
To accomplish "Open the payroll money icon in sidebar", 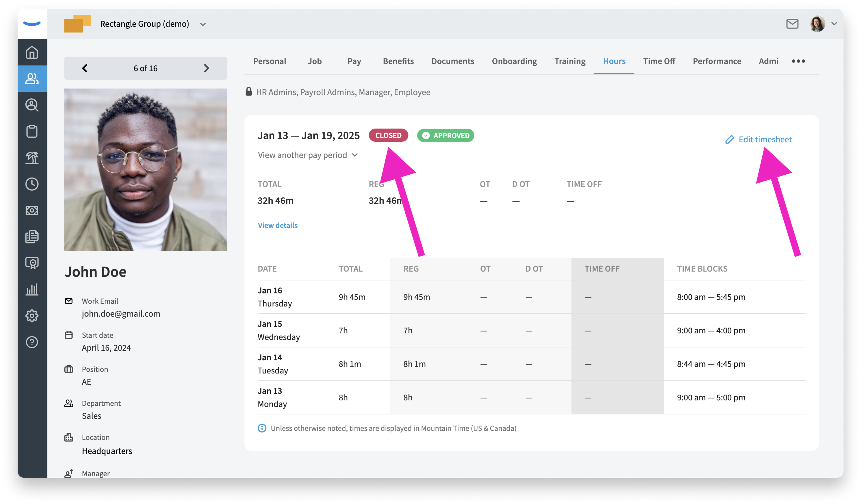I will tap(32, 210).
